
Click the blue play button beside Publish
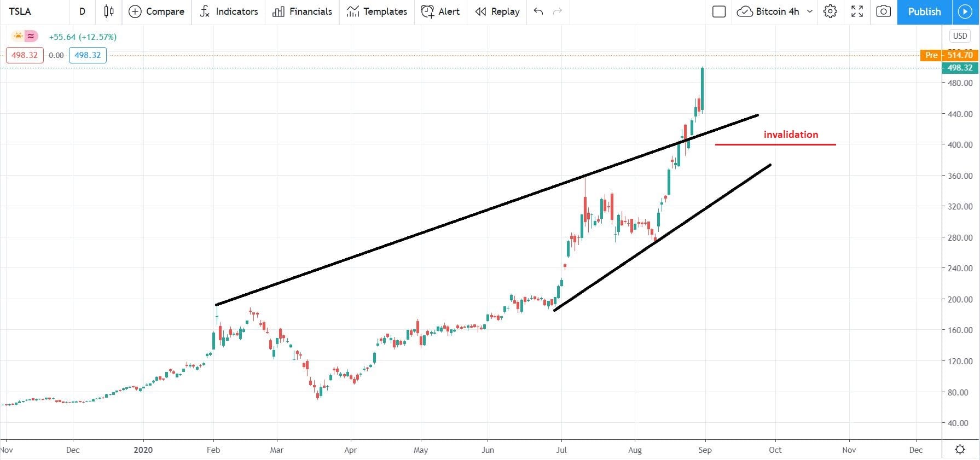[x=965, y=11]
